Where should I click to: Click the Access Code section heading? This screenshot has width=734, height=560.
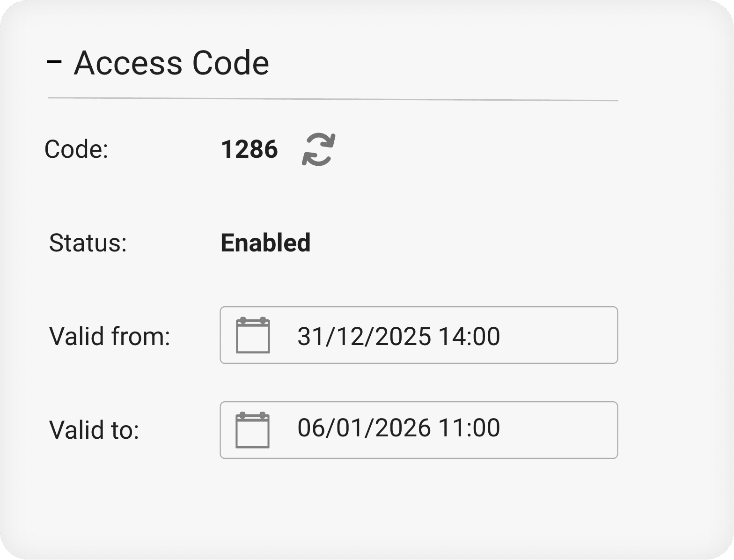[x=171, y=62]
